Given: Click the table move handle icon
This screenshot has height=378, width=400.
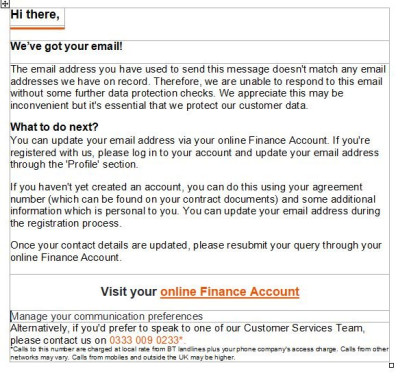Looking at the screenshot, I should (5, 4).
